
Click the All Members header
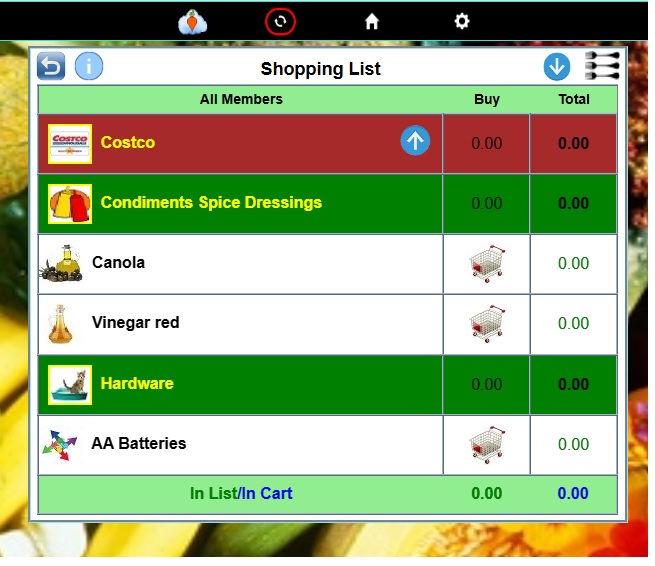[x=241, y=99]
